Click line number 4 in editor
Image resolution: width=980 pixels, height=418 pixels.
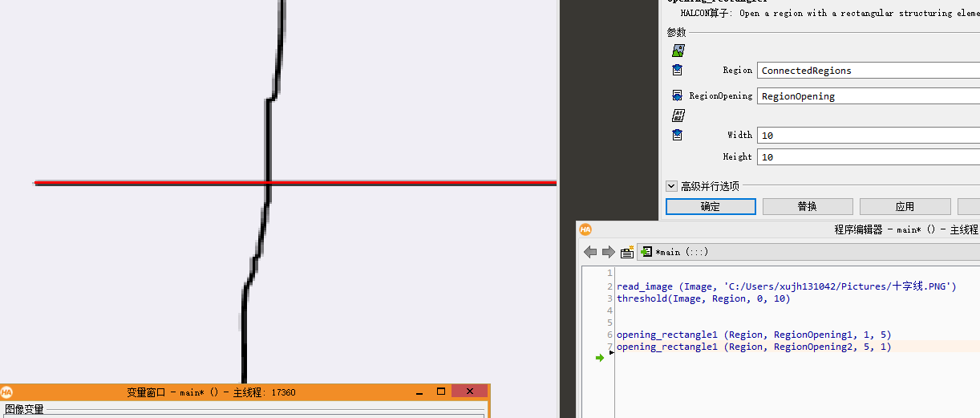coord(609,310)
